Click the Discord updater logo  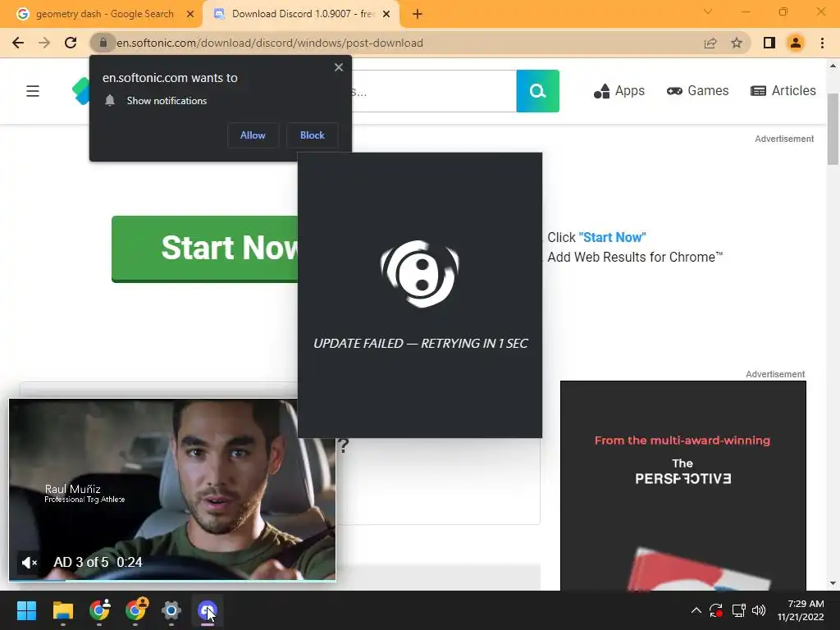(x=419, y=274)
